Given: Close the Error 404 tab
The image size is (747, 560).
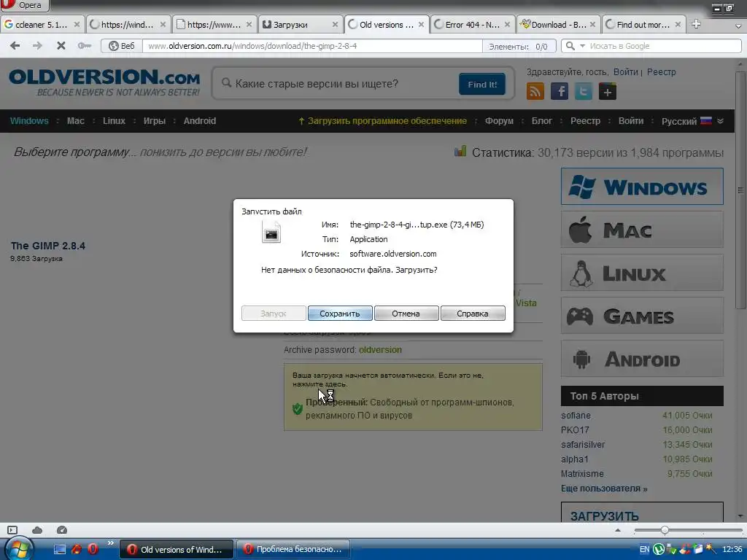Looking at the screenshot, I should point(507,24).
